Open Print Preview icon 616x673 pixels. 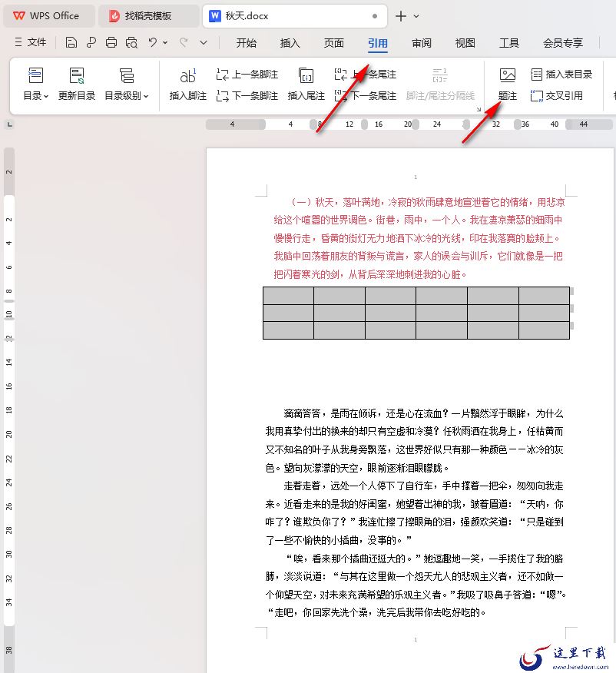pyautogui.click(x=131, y=42)
